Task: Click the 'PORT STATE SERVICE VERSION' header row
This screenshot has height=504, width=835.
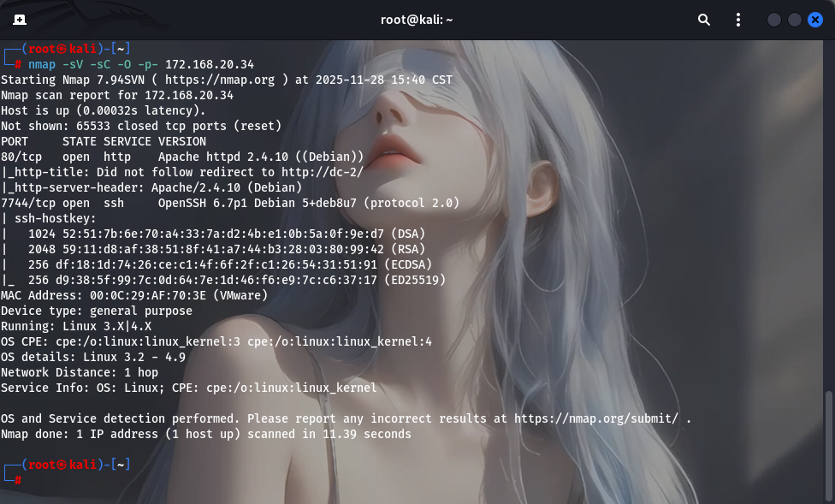Action: tap(104, 142)
